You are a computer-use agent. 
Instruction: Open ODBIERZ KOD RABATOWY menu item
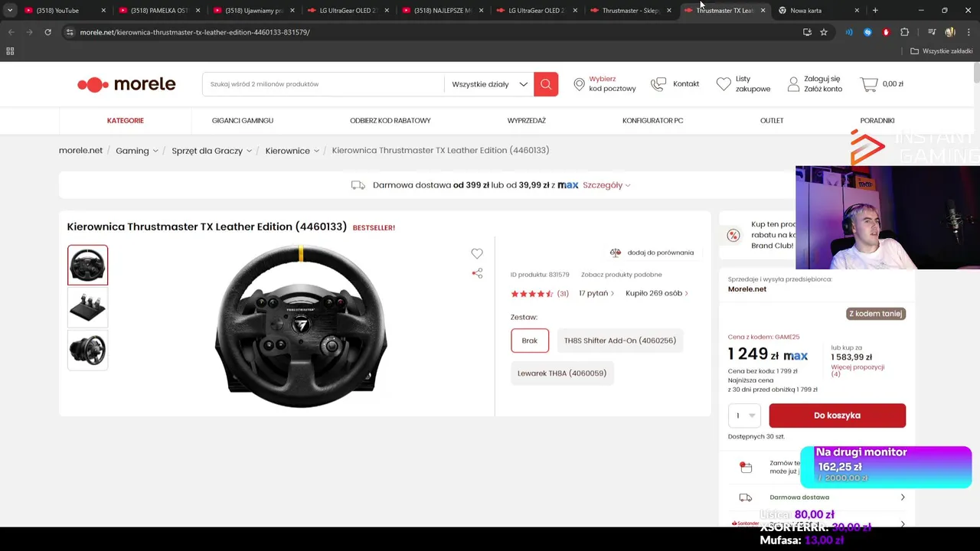coord(390,120)
